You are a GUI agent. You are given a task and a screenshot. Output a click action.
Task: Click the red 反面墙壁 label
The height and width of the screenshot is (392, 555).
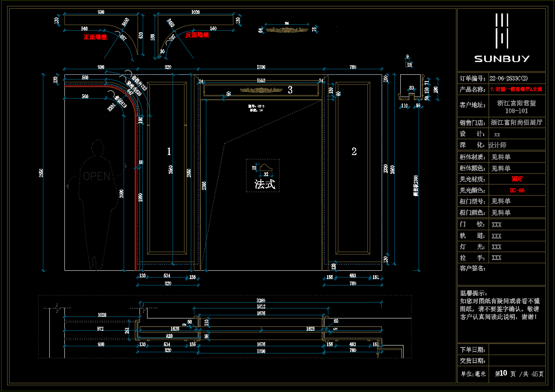197,35
